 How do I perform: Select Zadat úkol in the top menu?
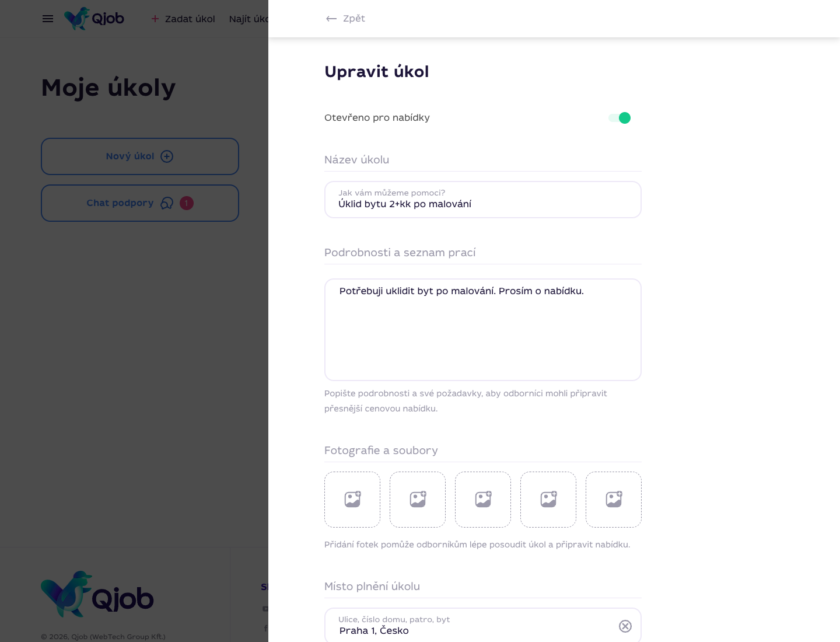click(183, 19)
